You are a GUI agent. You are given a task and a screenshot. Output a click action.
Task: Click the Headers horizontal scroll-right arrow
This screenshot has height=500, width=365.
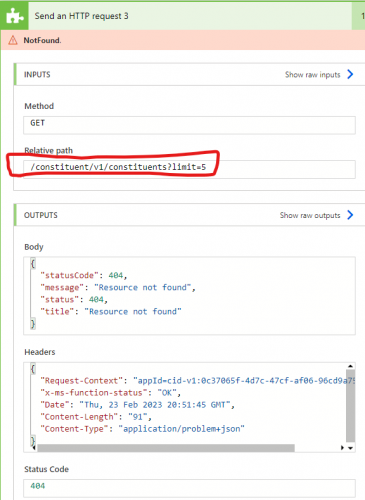coord(342,448)
